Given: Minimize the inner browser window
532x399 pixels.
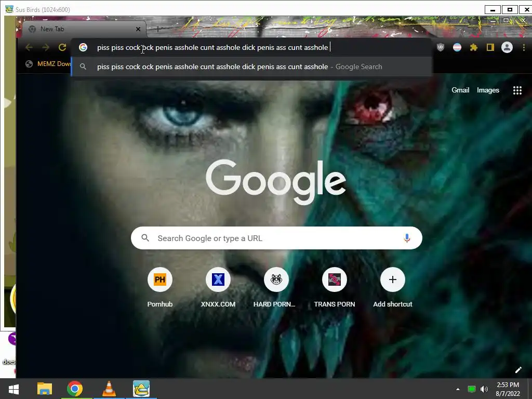Looking at the screenshot, I should 494,21.
